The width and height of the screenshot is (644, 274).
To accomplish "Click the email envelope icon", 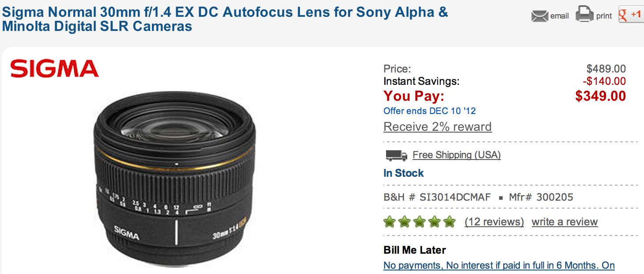I will coord(539,16).
